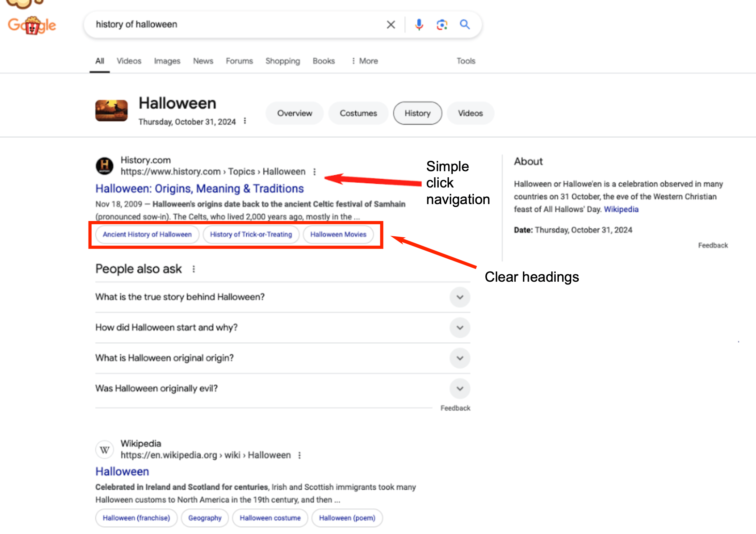
Task: Open three-dot options next to People also ask
Action: (194, 269)
